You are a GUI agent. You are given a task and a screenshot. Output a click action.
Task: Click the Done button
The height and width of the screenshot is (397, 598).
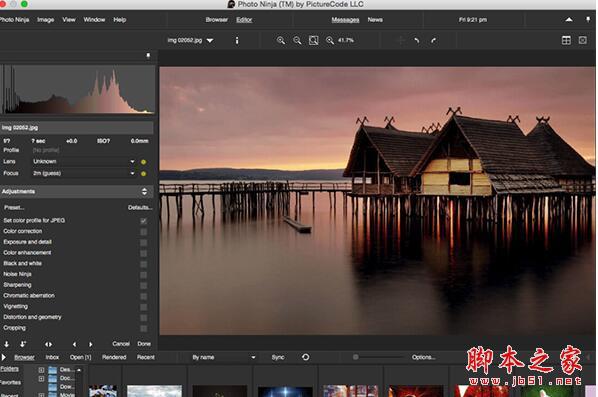[x=144, y=344]
